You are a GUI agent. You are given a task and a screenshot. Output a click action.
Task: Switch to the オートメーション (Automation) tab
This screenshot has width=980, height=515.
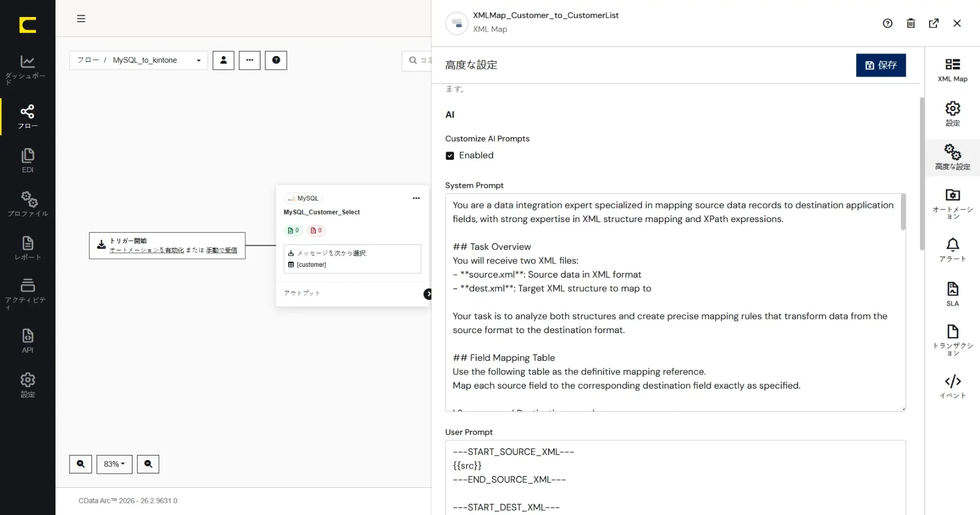pyautogui.click(x=953, y=204)
